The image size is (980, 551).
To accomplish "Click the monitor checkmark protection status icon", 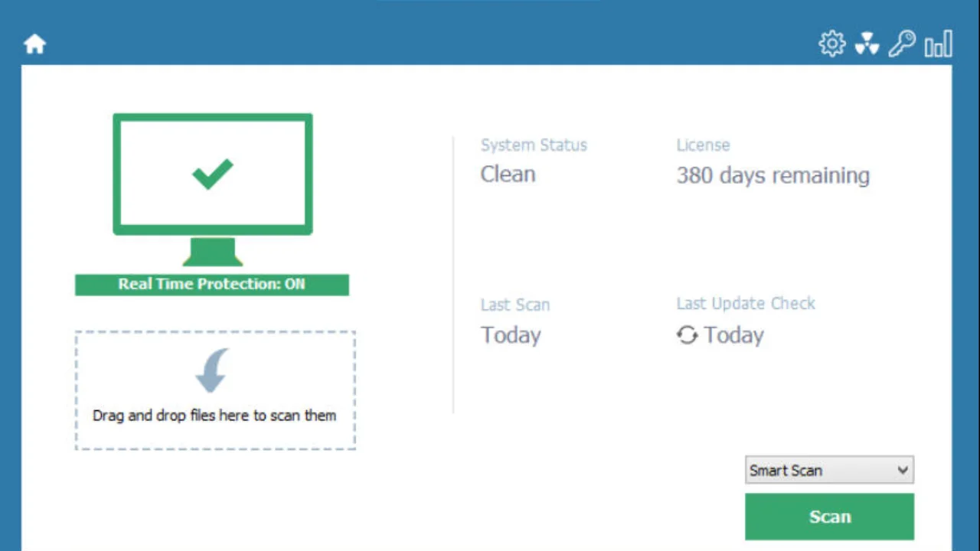I will [x=213, y=190].
